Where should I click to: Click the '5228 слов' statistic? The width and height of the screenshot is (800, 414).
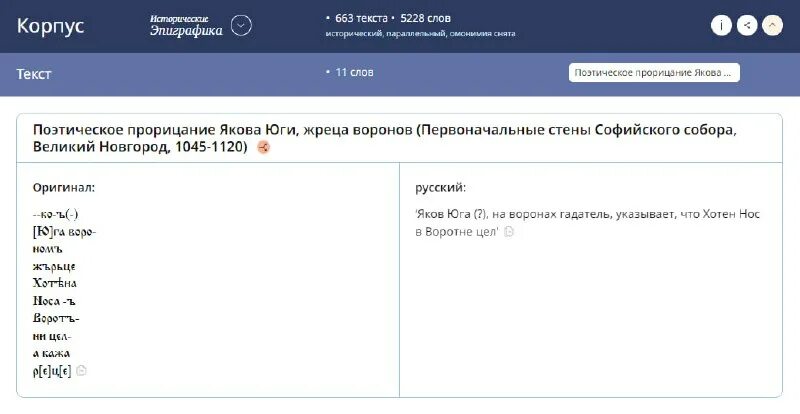(426, 18)
